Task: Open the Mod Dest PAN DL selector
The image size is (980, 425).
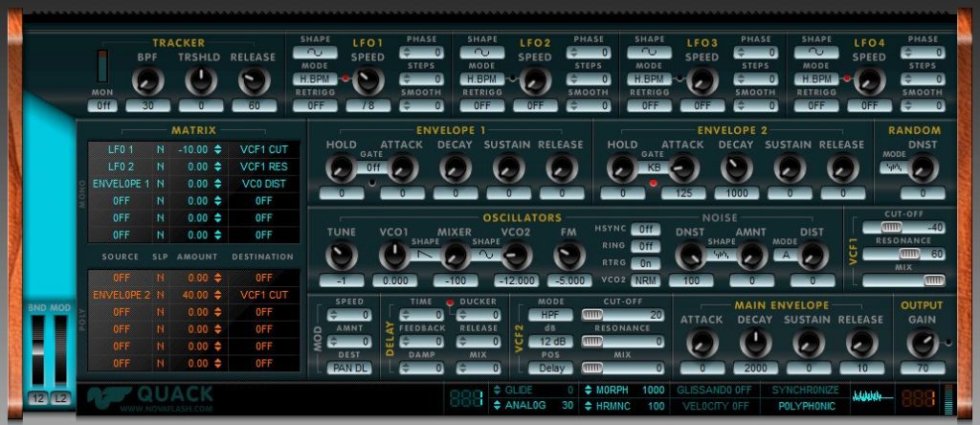Action: coord(348,369)
